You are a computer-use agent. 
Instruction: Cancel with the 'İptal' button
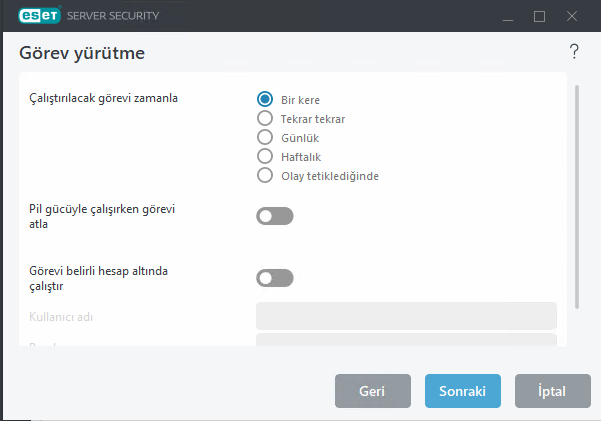coord(552,391)
